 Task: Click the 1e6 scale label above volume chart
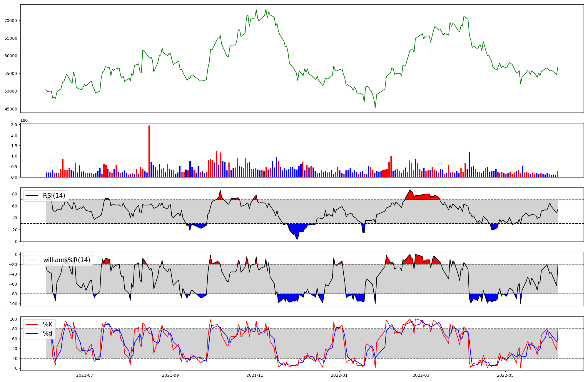click(24, 120)
